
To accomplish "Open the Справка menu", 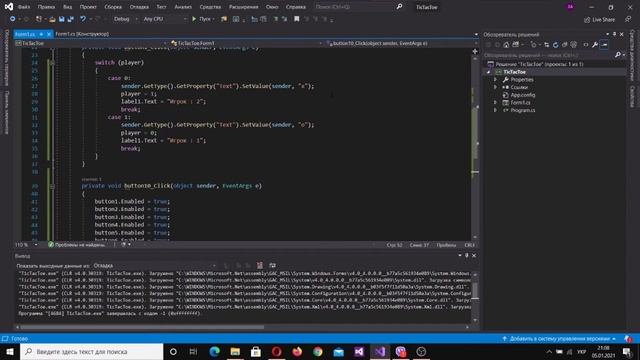I will [296, 7].
